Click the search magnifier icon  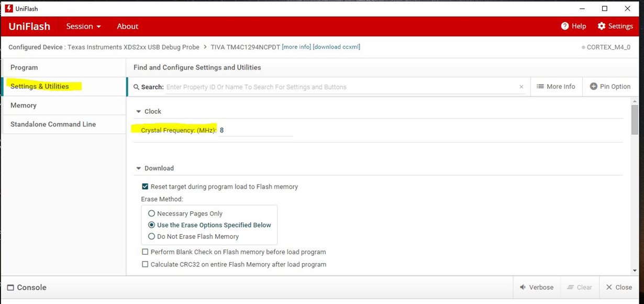[137, 87]
